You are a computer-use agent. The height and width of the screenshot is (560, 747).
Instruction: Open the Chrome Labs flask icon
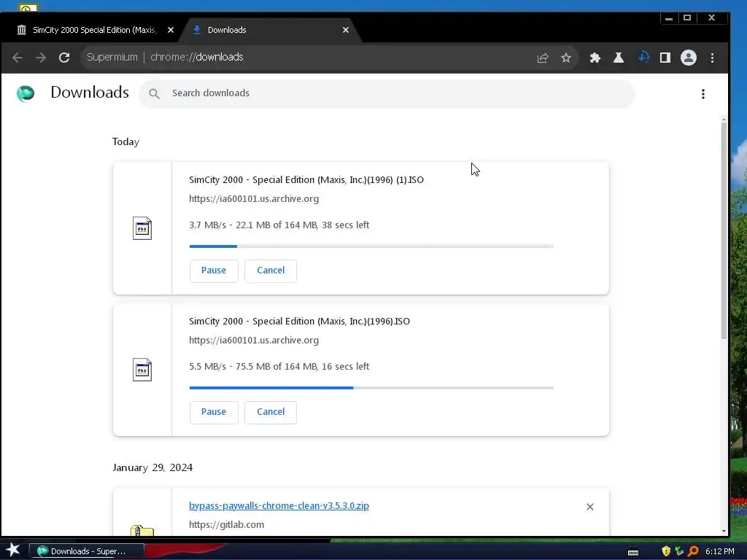tap(619, 58)
